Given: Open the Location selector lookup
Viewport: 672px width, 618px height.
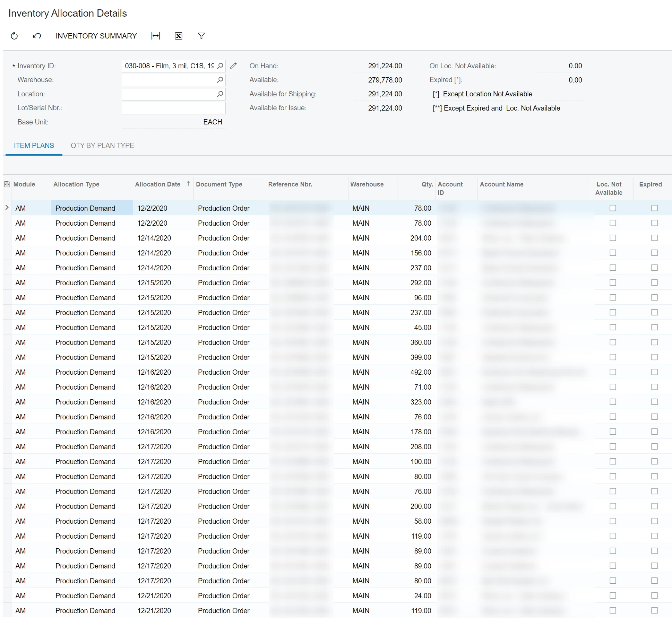Looking at the screenshot, I should click(x=220, y=94).
